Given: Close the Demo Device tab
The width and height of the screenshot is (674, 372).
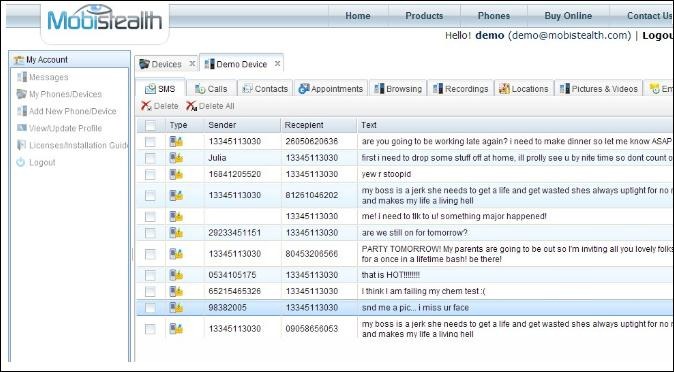Looking at the screenshot, I should [278, 64].
